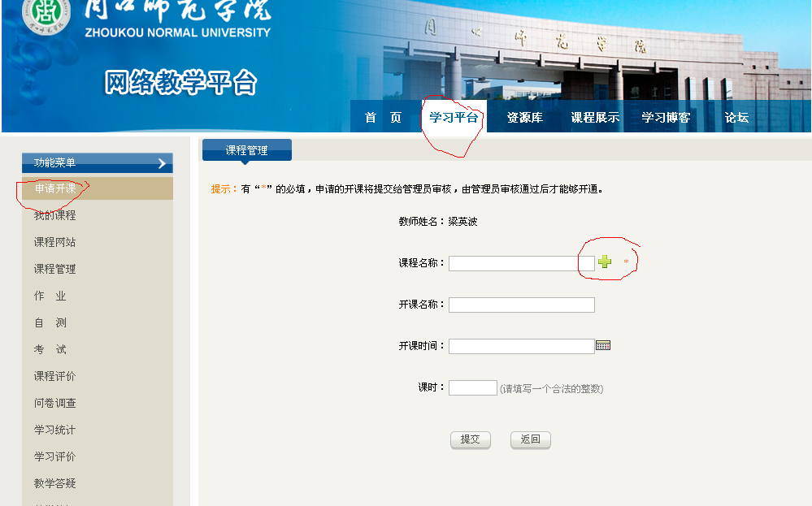
Task: Expand the 功能菜单 arrow
Action: point(162,163)
